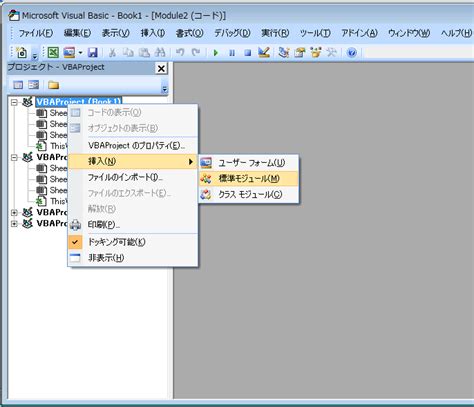Click the Paste toolbar icon

click(x=144, y=52)
